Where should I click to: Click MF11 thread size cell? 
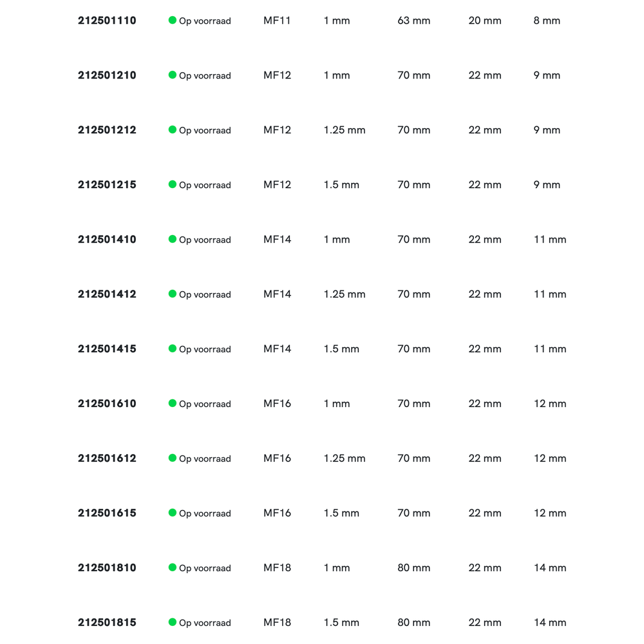pos(277,21)
